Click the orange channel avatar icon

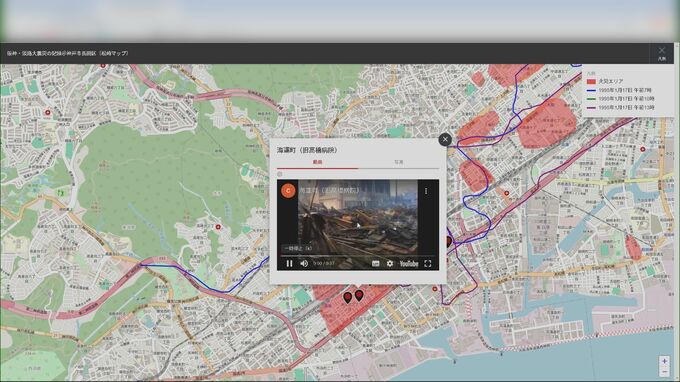288,191
